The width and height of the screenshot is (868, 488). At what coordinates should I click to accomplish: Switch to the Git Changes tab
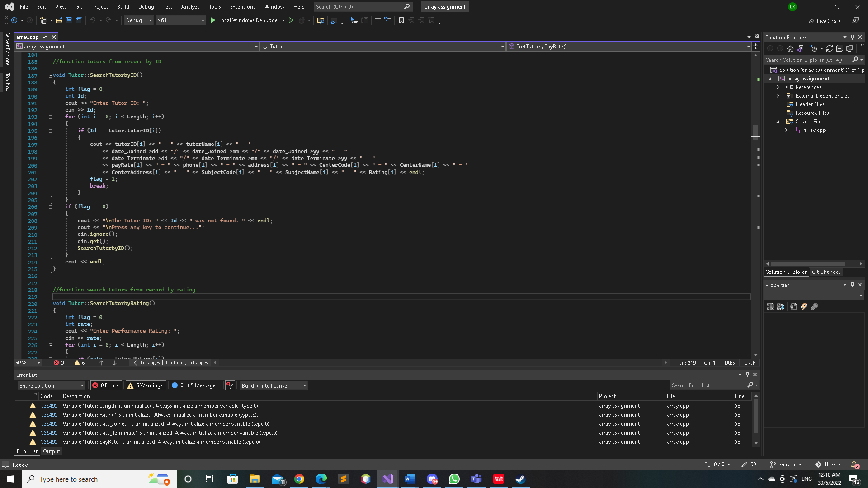coord(826,272)
